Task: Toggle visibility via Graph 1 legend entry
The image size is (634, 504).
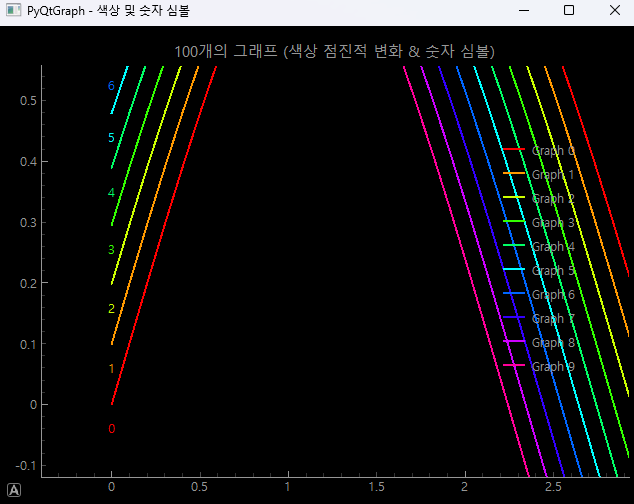Action: point(539,174)
